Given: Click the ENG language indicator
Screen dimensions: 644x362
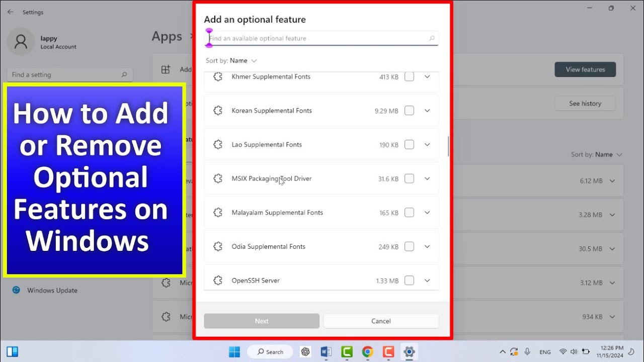Looking at the screenshot, I should coord(545,352).
